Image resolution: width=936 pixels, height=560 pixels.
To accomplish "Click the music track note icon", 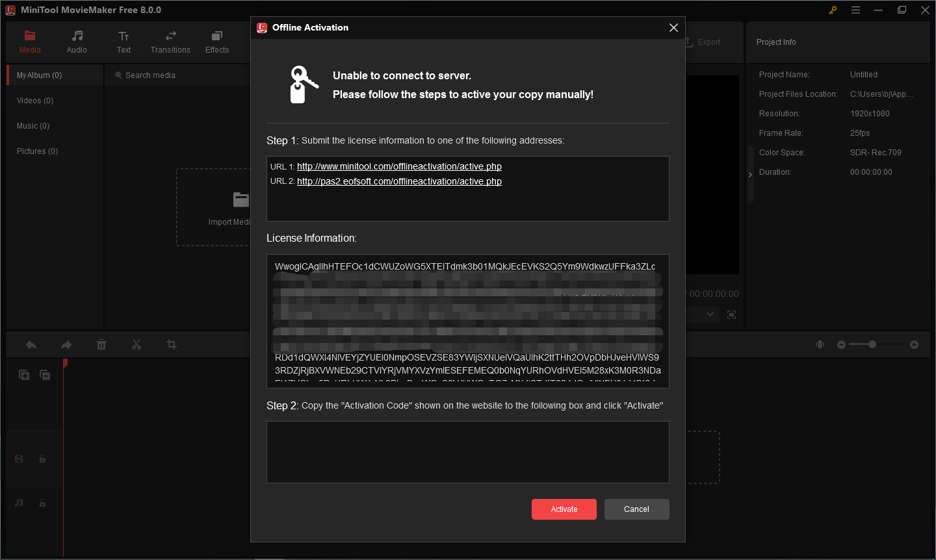I will click(19, 503).
